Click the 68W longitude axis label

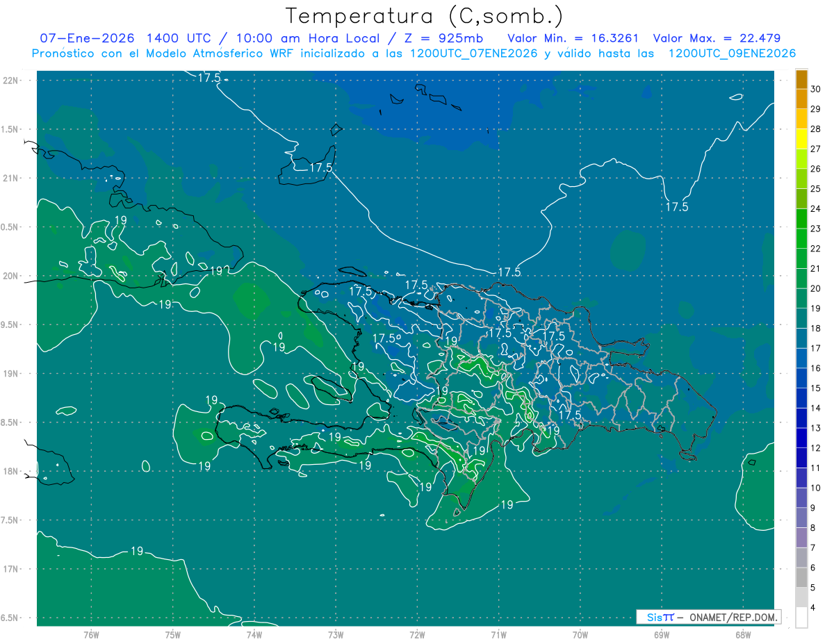coord(742,634)
